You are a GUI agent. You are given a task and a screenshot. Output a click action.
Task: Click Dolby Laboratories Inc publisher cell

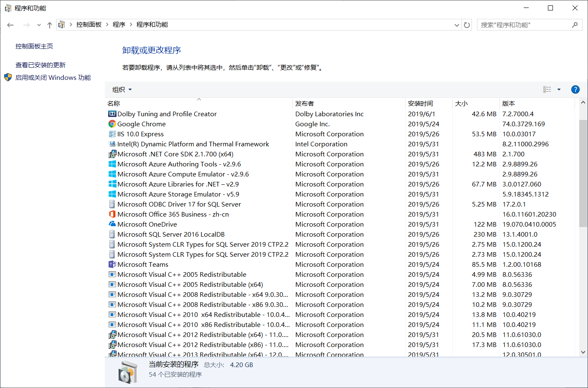pos(329,114)
